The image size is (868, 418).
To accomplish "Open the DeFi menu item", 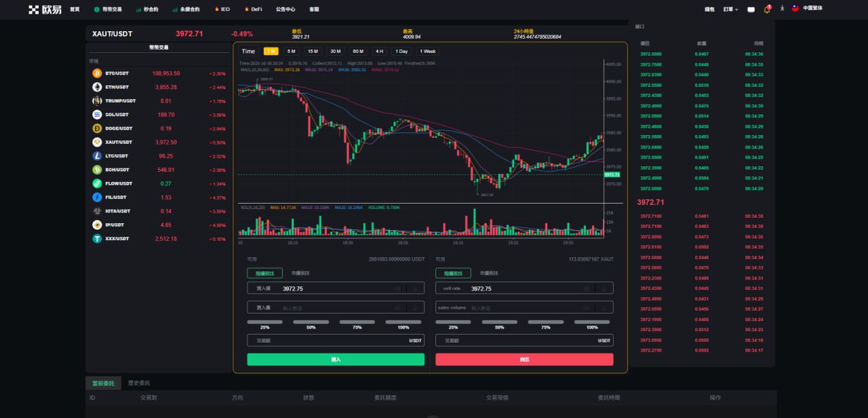I will click(252, 9).
